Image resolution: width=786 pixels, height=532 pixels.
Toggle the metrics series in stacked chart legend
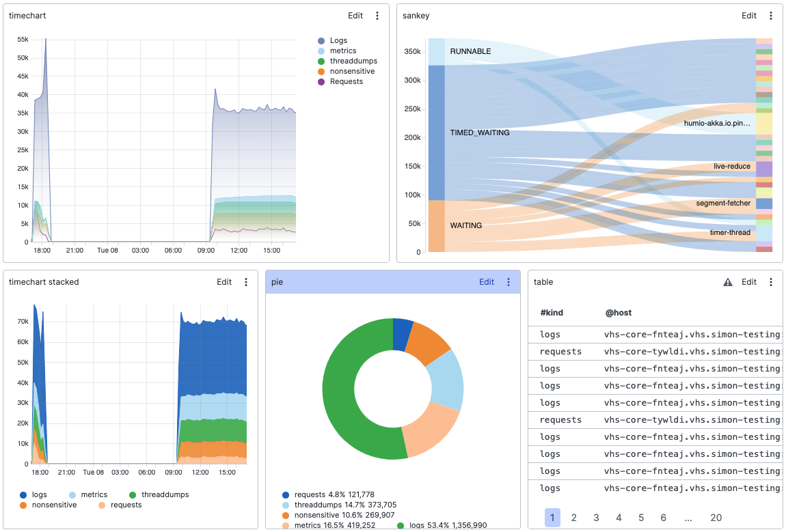click(72, 494)
